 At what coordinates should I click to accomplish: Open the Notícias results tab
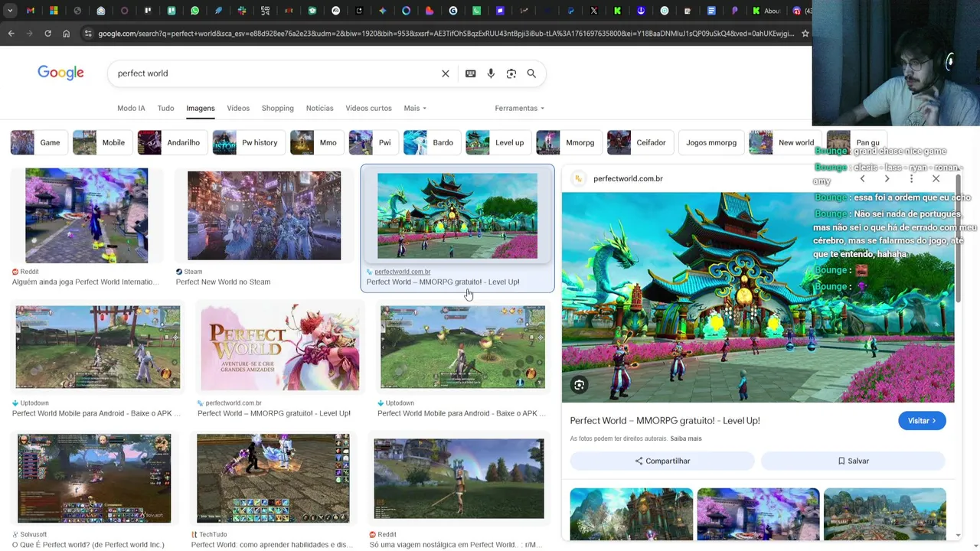point(320,108)
